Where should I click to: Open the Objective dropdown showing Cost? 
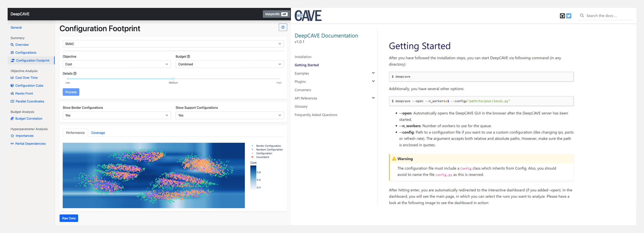pos(117,64)
